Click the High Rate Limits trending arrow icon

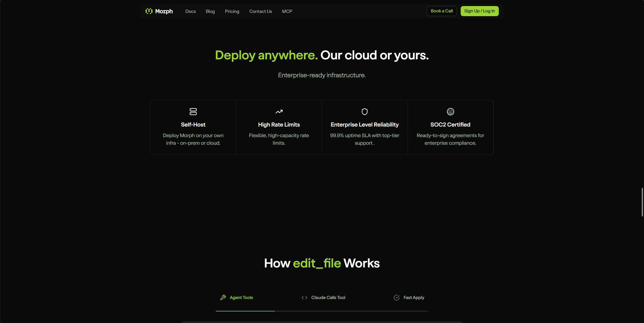pos(279,112)
